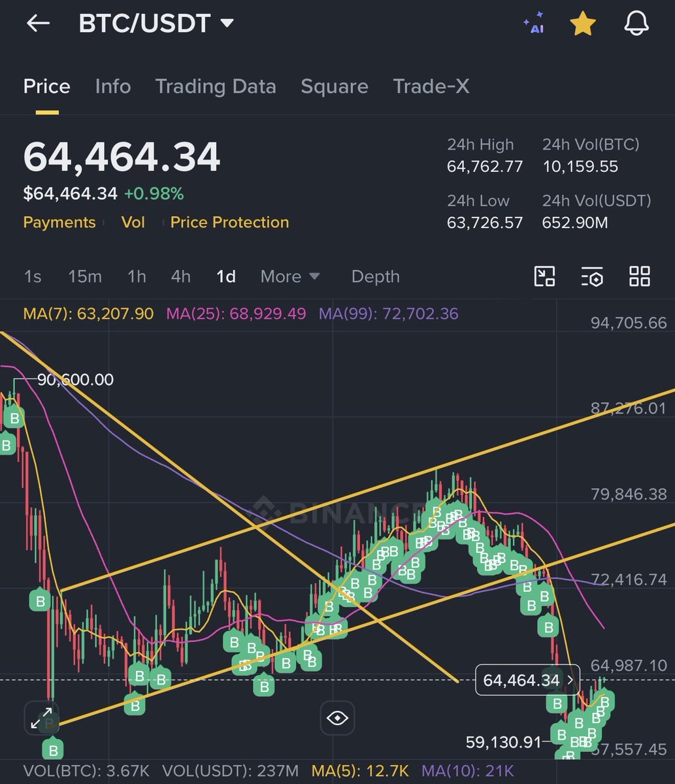The width and height of the screenshot is (675, 784).
Task: Tap the MA(7): 63,207.90 indicator label
Action: [88, 314]
